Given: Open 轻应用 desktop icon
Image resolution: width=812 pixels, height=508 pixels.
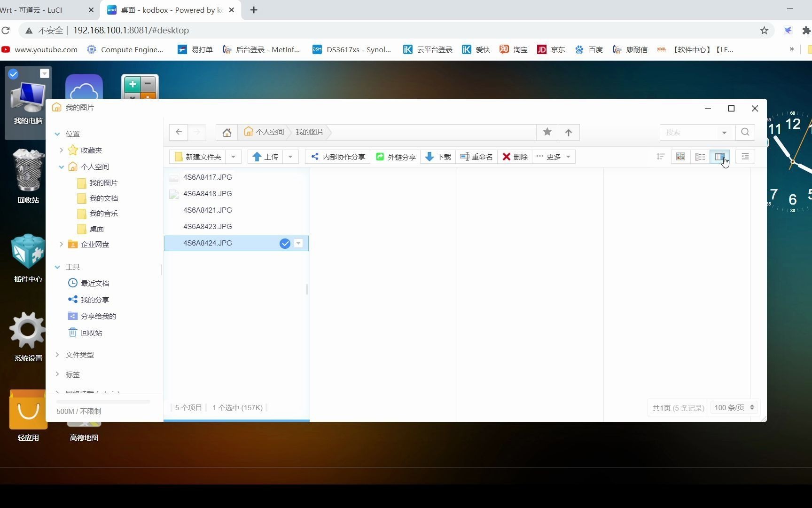Looking at the screenshot, I should tap(28, 415).
